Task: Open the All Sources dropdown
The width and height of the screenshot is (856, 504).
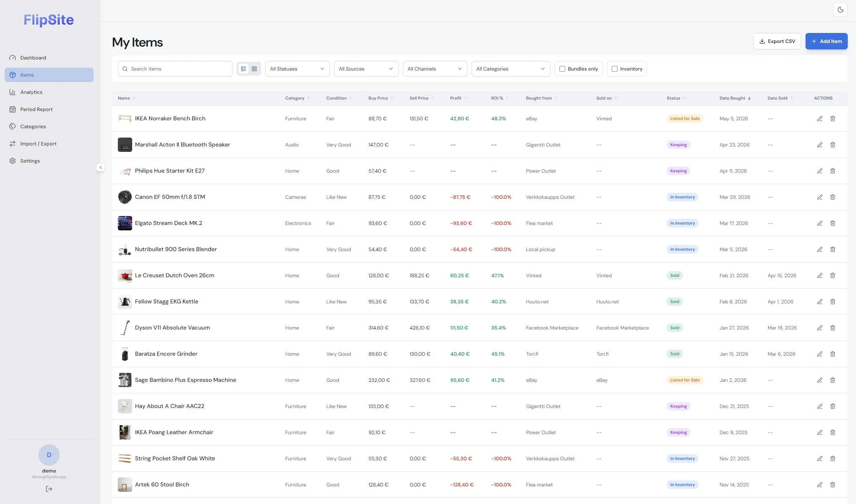Action: click(x=366, y=69)
